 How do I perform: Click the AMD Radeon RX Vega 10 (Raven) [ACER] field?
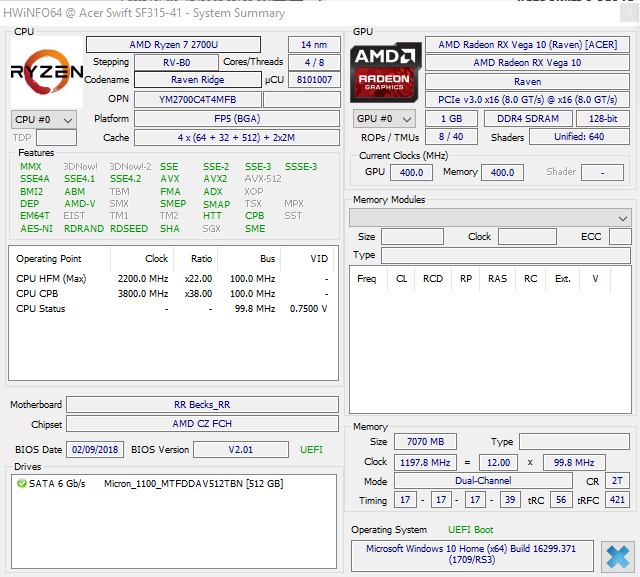tap(527, 44)
